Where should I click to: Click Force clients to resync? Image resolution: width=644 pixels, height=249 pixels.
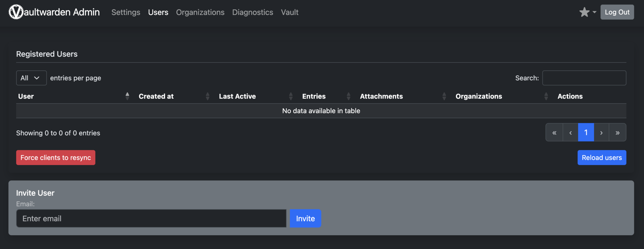[x=56, y=158]
